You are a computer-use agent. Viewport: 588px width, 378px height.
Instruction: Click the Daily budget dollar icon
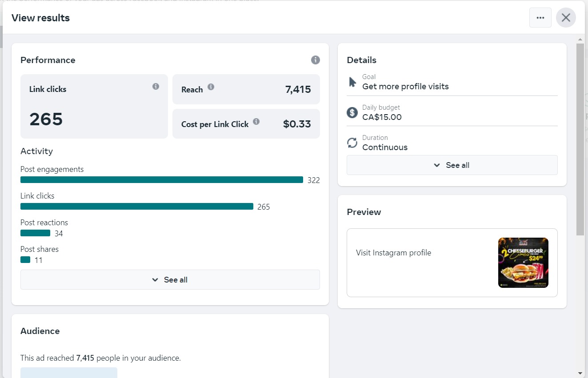click(352, 112)
